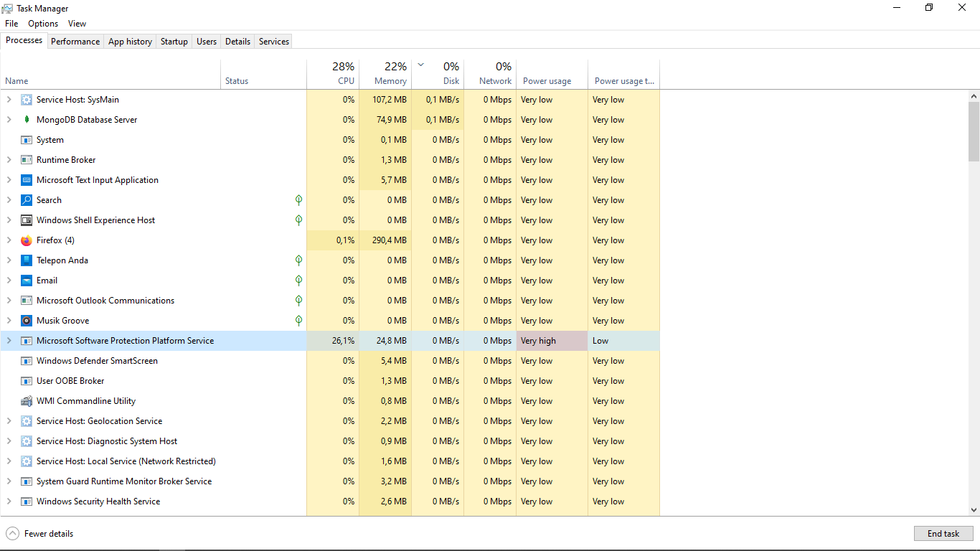Click the 26,1% CPU usage value
Viewport: 980px width, 551px height.
343,341
